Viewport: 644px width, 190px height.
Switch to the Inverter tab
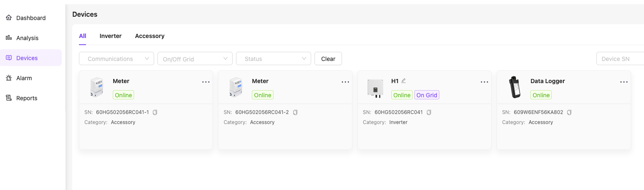[x=111, y=36]
